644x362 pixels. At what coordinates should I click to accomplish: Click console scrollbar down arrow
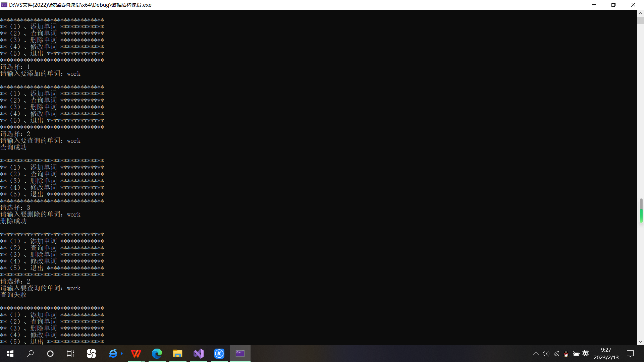pos(640,342)
